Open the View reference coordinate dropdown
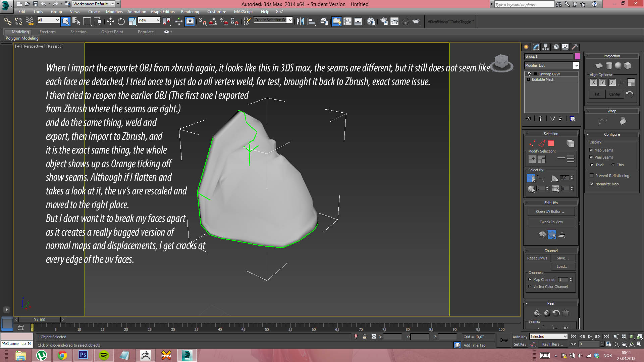This screenshot has height=362, width=644. coord(149,20)
